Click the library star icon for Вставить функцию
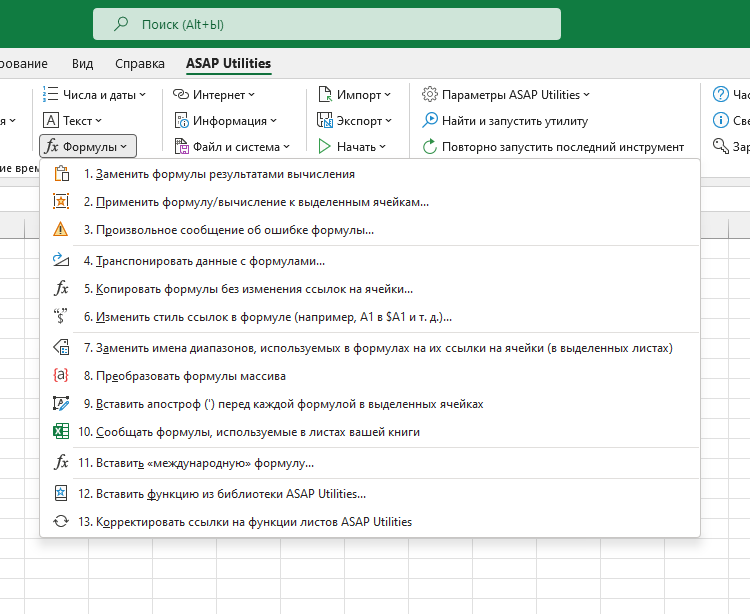750x614 pixels. (x=61, y=493)
